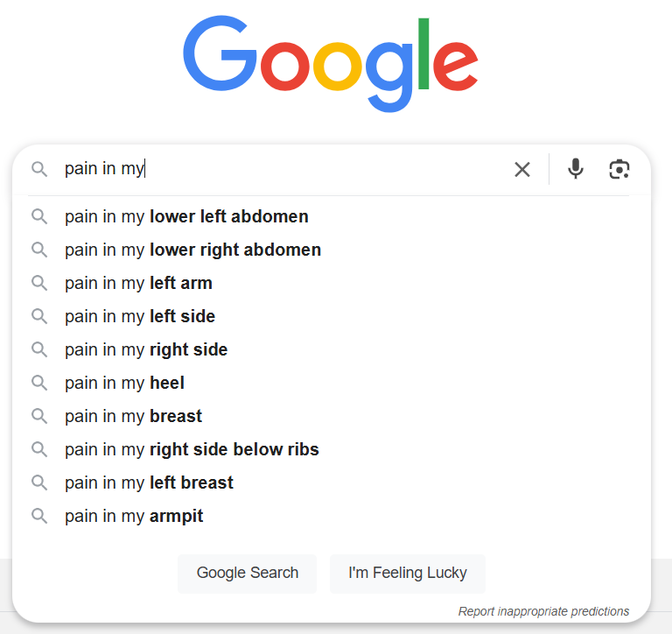672x634 pixels.
Task: Choose 'pain in my lower right abdomen'
Action: tap(192, 250)
